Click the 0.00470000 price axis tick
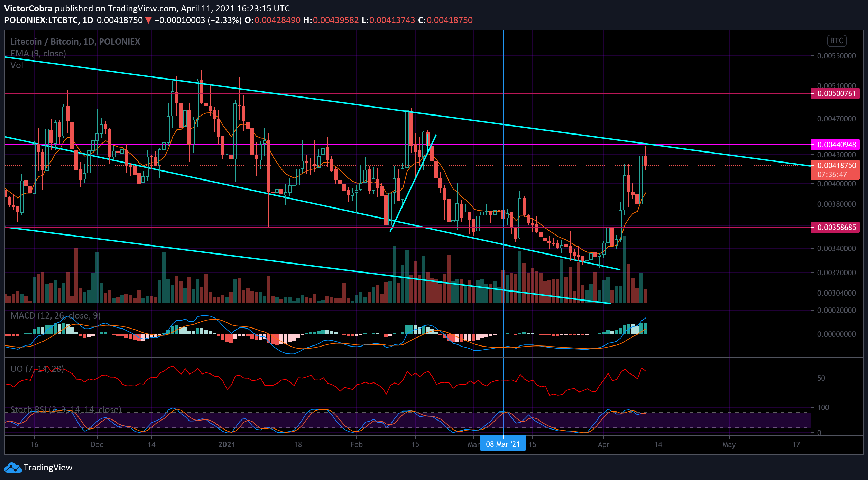Screen dimensions: 868x480 click(836, 119)
